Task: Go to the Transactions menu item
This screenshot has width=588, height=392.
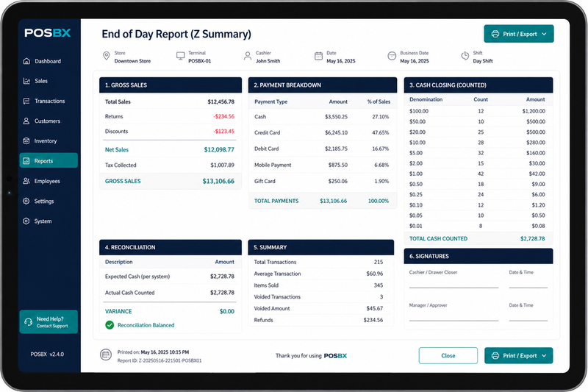Action: pos(49,101)
